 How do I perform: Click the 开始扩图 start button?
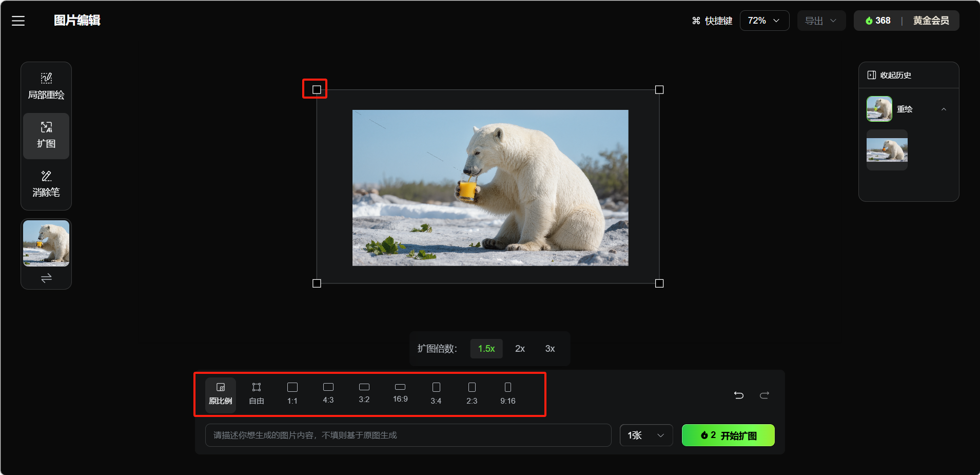[728, 435]
